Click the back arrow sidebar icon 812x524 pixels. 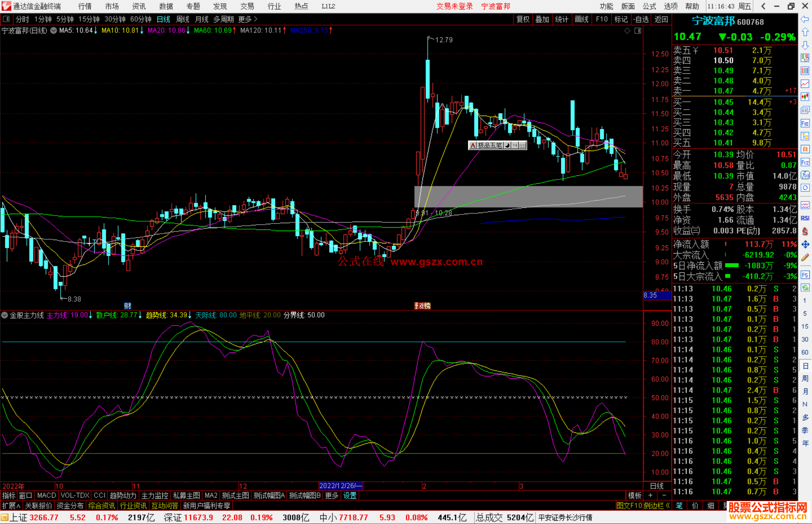click(805, 19)
